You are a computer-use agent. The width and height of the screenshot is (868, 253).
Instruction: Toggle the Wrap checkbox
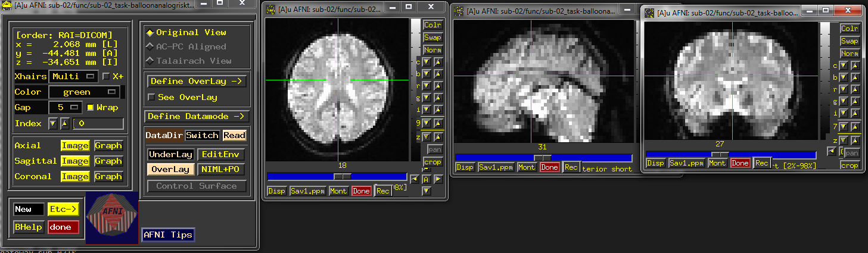click(90, 108)
